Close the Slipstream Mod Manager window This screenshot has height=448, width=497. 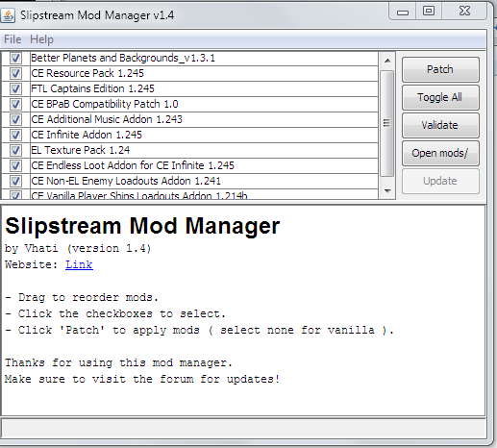pos(464,12)
